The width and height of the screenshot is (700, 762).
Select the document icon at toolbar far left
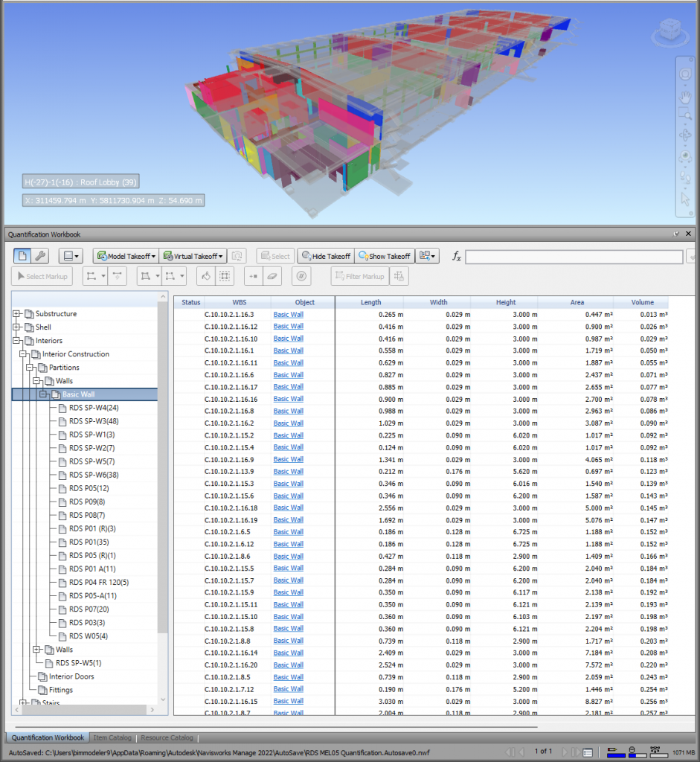tap(24, 256)
